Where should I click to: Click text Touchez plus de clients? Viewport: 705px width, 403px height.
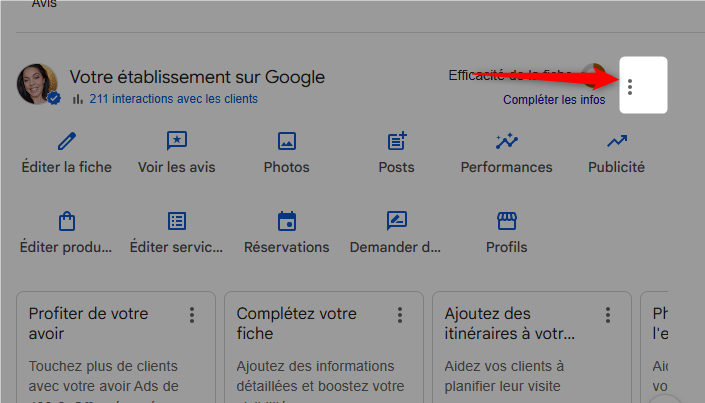coord(103,367)
